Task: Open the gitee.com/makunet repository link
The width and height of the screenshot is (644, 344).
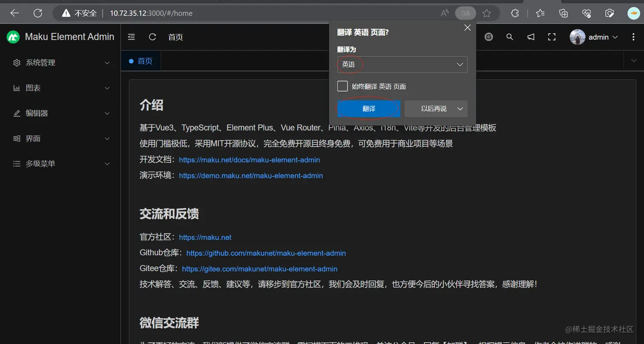Action: point(260,269)
